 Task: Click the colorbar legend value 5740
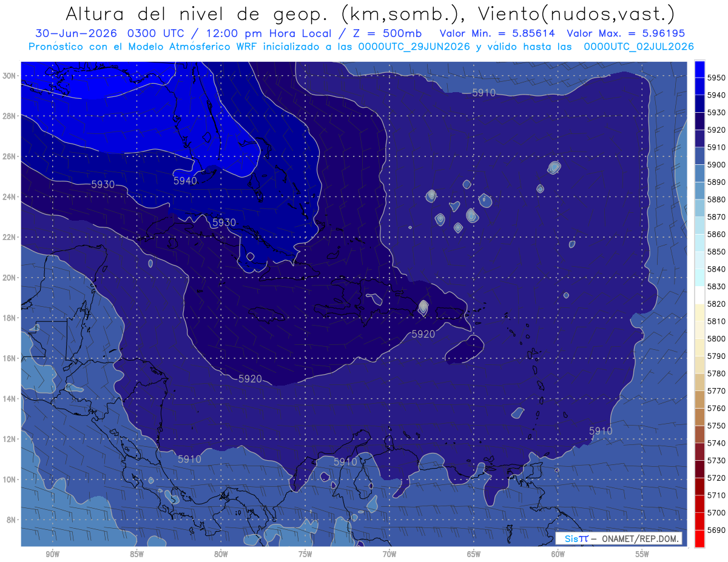point(716,443)
